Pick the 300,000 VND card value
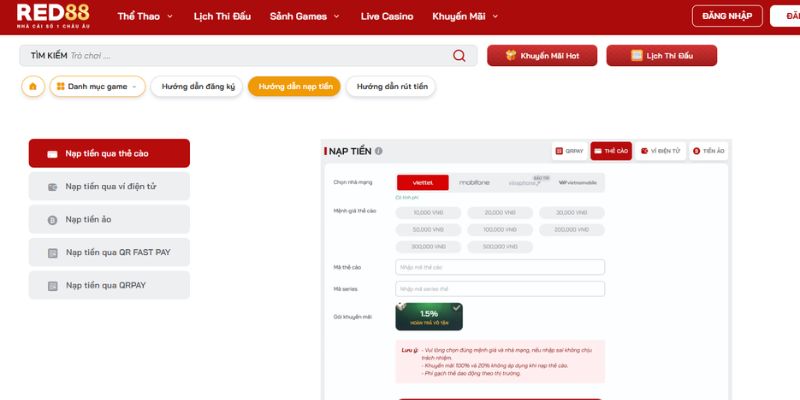This screenshot has width=800, height=400. (428, 247)
